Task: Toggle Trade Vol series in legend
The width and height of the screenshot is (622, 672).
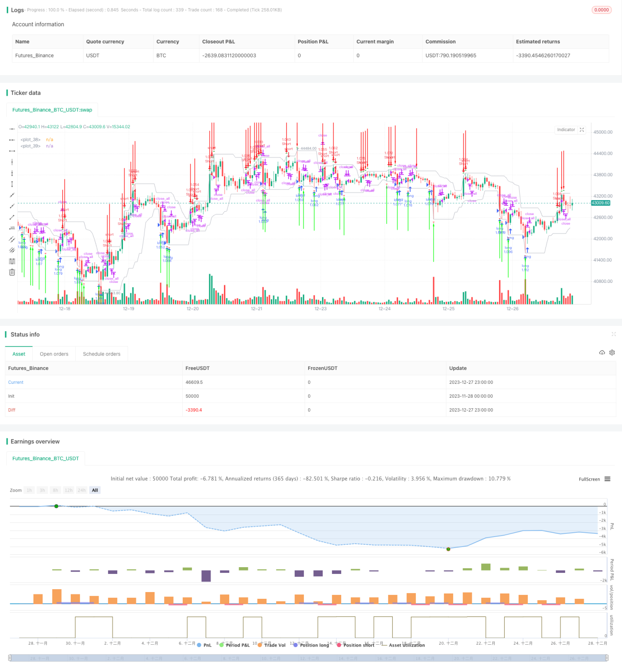Action: 271,645
